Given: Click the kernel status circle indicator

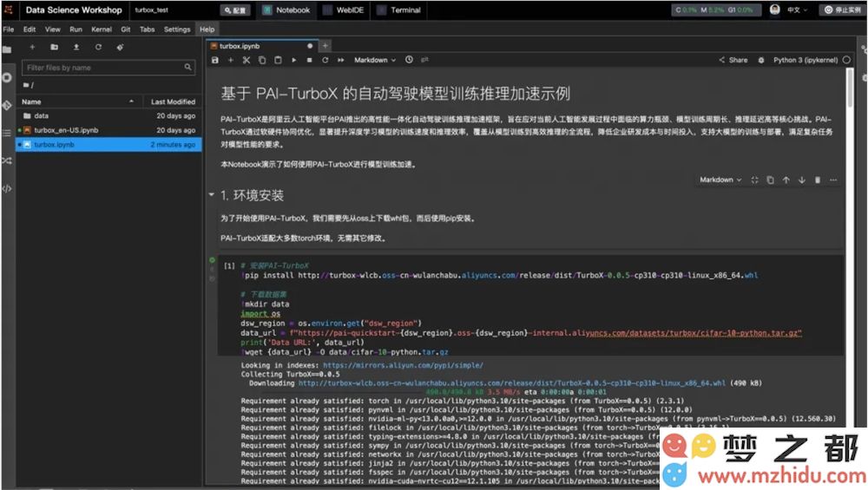Looking at the screenshot, I should pos(846,60).
